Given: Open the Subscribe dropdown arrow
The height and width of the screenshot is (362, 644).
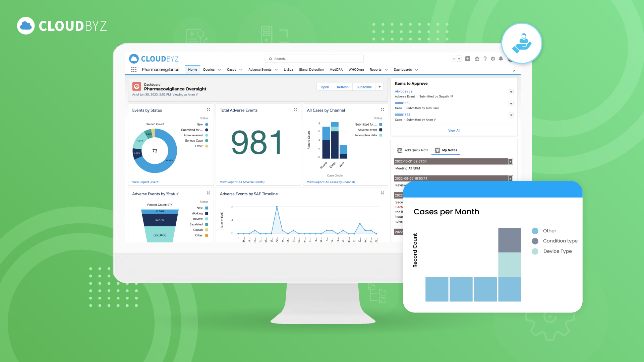Looking at the screenshot, I should click(x=379, y=87).
